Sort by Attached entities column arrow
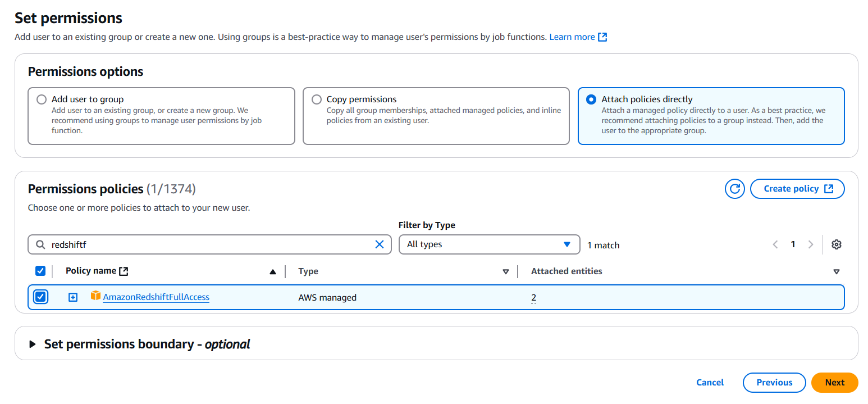Viewport: 868px width, 404px height. point(837,272)
